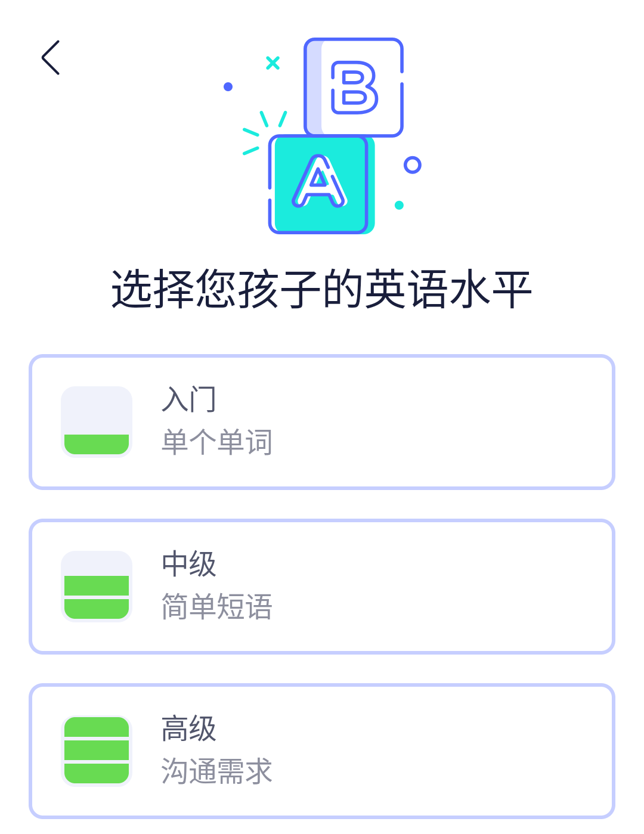Select the 入门 level option
Image resolution: width=644 pixels, height=834 pixels.
(x=188, y=399)
